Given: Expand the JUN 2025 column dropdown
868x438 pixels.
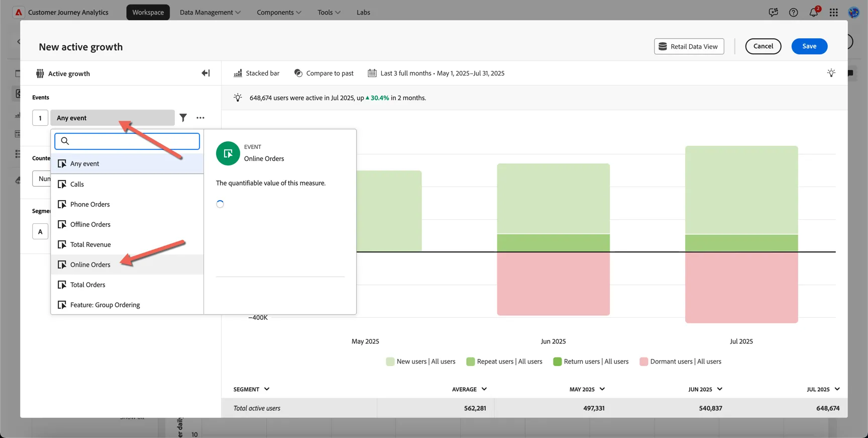Looking at the screenshot, I should point(720,389).
